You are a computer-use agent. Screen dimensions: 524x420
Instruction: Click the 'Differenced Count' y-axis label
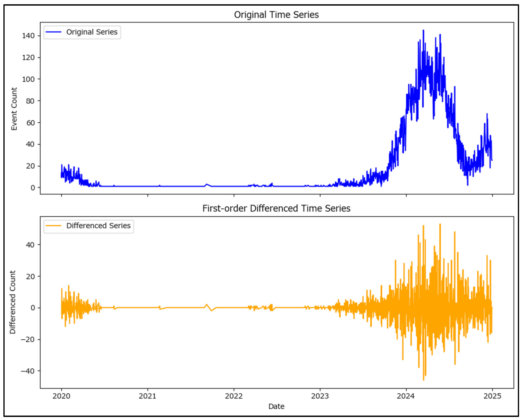coord(13,302)
